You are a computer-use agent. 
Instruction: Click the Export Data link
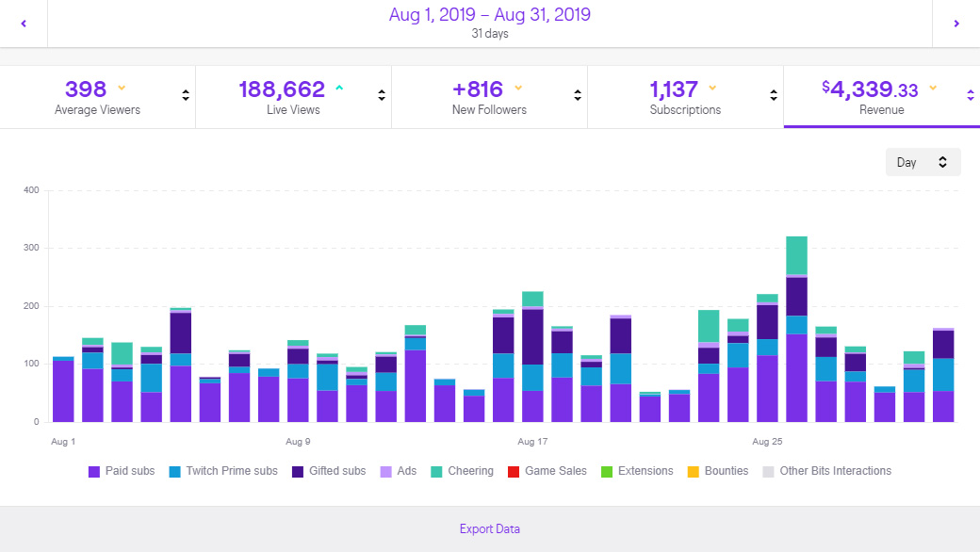489,528
